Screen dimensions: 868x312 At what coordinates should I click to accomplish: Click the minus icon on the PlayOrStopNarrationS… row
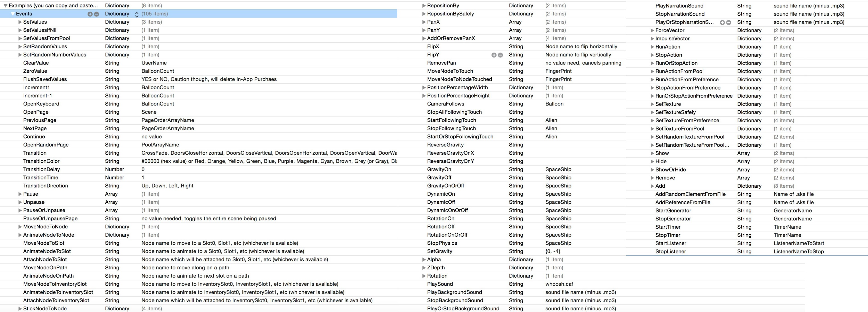pos(728,22)
